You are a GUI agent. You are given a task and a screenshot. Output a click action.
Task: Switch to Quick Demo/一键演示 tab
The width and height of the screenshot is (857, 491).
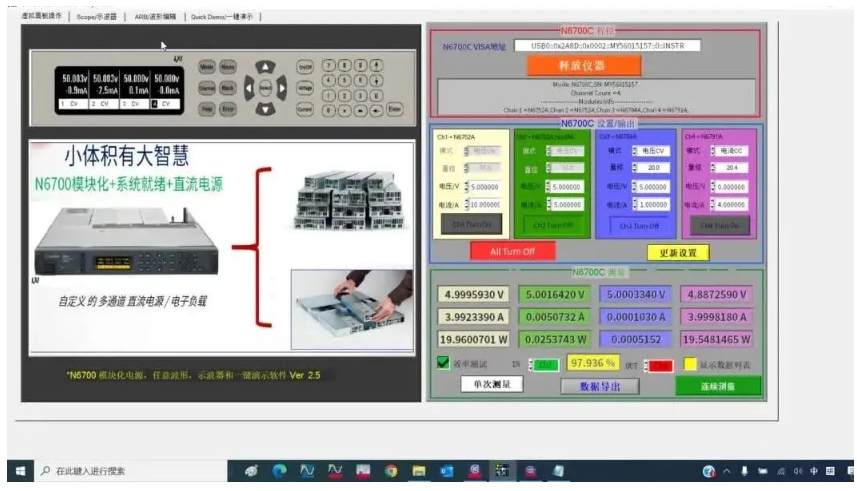pos(222,17)
